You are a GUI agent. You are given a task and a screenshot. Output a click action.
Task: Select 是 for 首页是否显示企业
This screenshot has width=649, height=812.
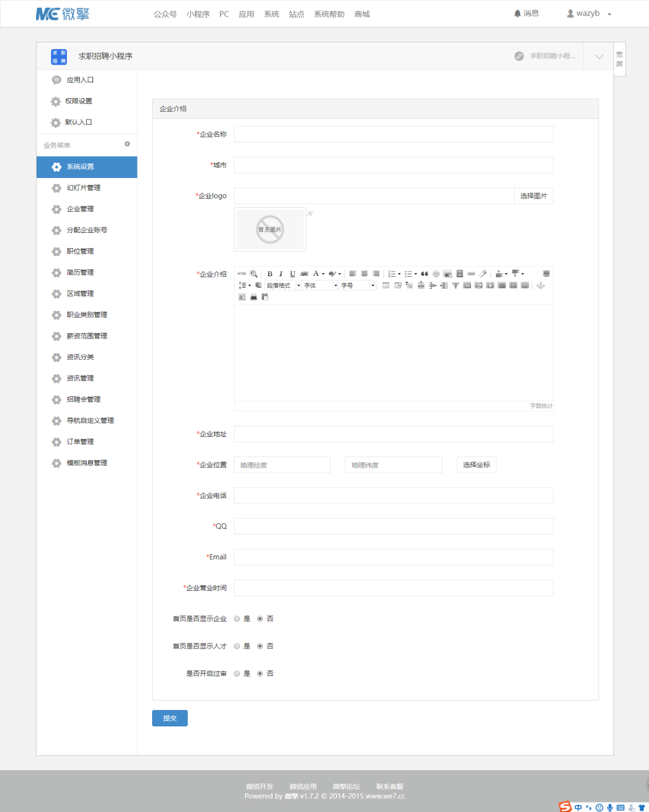click(x=237, y=619)
